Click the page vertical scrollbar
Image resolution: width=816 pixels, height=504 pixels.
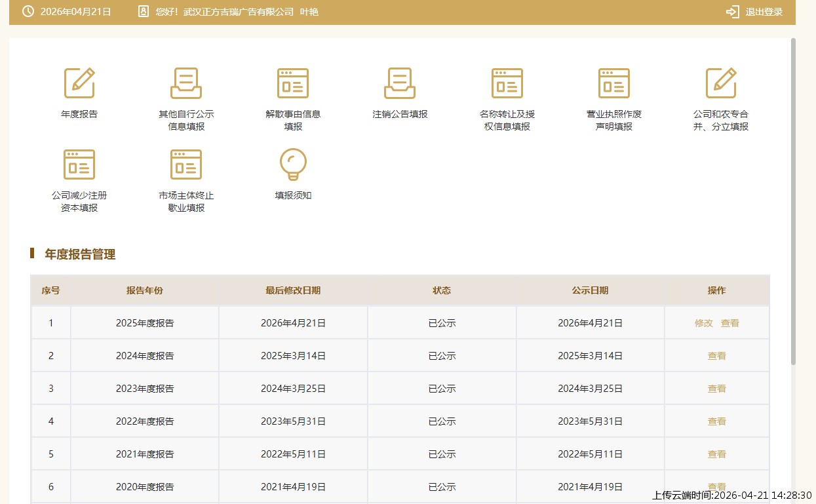[x=793, y=197]
